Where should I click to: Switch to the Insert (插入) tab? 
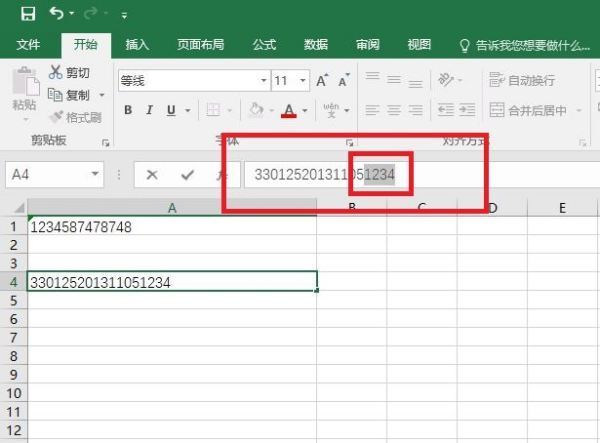coord(137,45)
